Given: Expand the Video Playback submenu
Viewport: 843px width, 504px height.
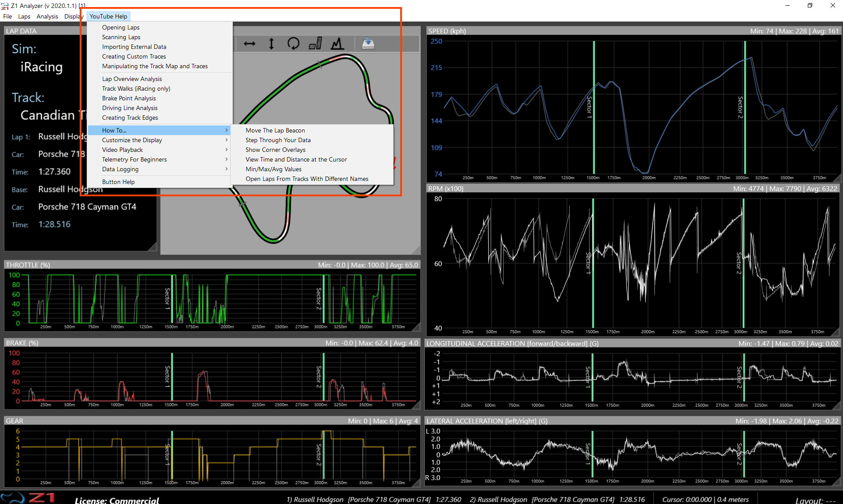Looking at the screenshot, I should click(x=160, y=150).
